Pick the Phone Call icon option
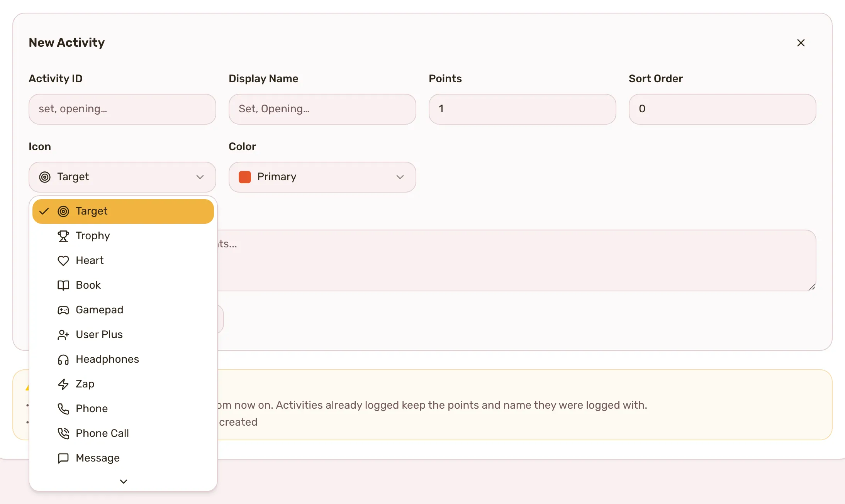845x504 pixels. click(x=123, y=433)
